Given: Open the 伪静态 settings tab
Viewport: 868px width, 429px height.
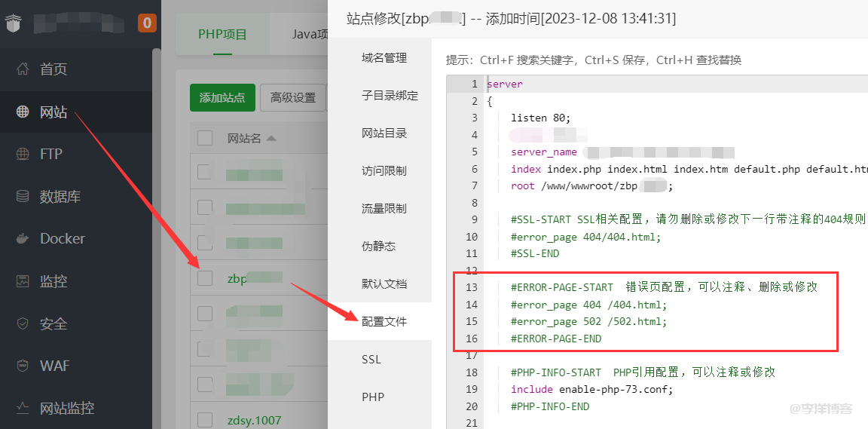Looking at the screenshot, I should pyautogui.click(x=378, y=246).
